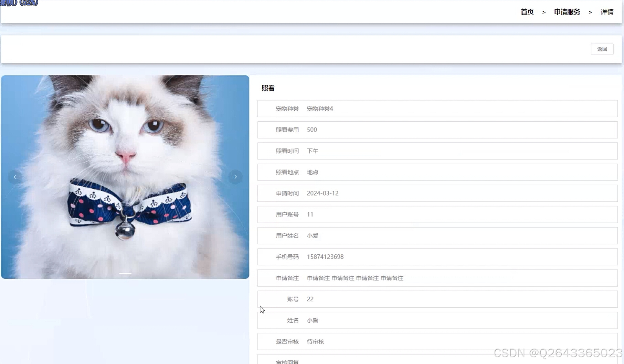Select the 姓名 value 小旨
624x364 pixels.
[x=313, y=320]
